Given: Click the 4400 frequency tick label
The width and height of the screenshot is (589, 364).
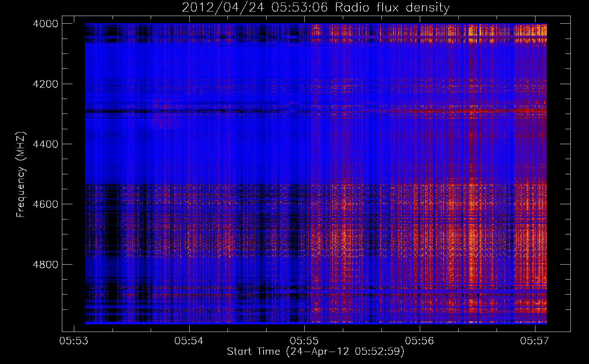Looking at the screenshot, I should pyautogui.click(x=46, y=144).
